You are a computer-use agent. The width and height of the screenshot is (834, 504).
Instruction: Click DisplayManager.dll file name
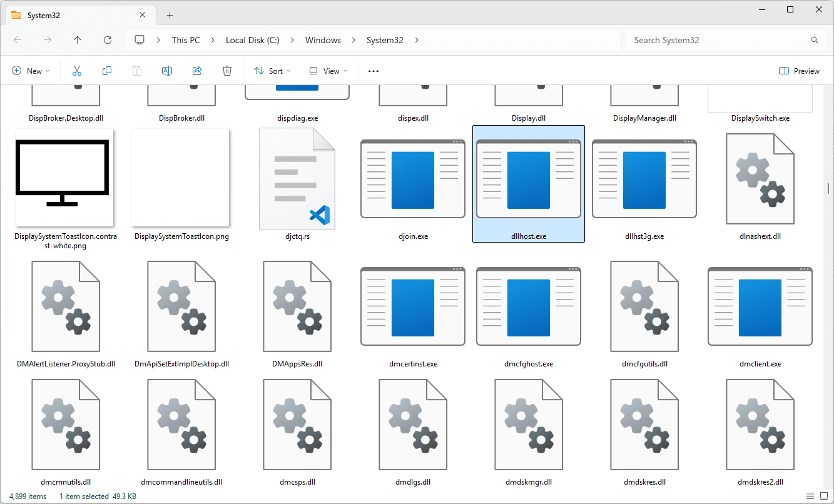[644, 118]
